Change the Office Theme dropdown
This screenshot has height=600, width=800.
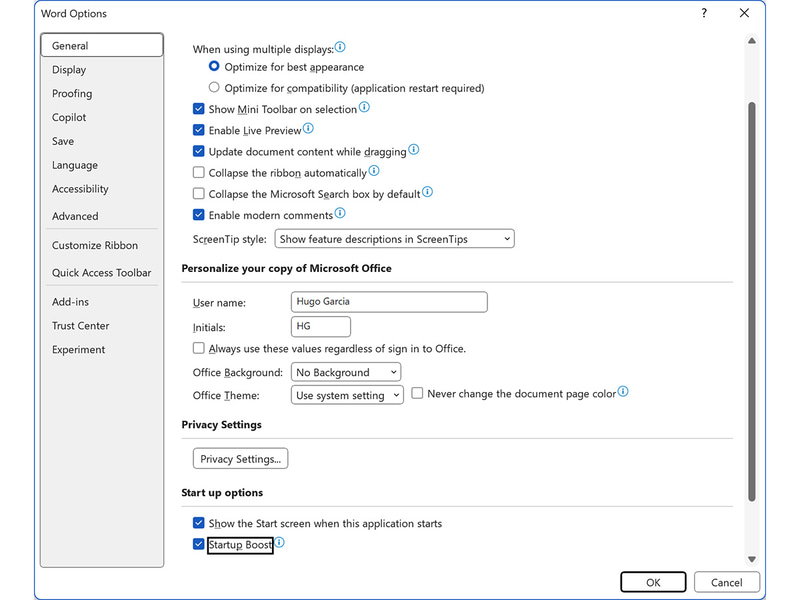click(x=345, y=394)
